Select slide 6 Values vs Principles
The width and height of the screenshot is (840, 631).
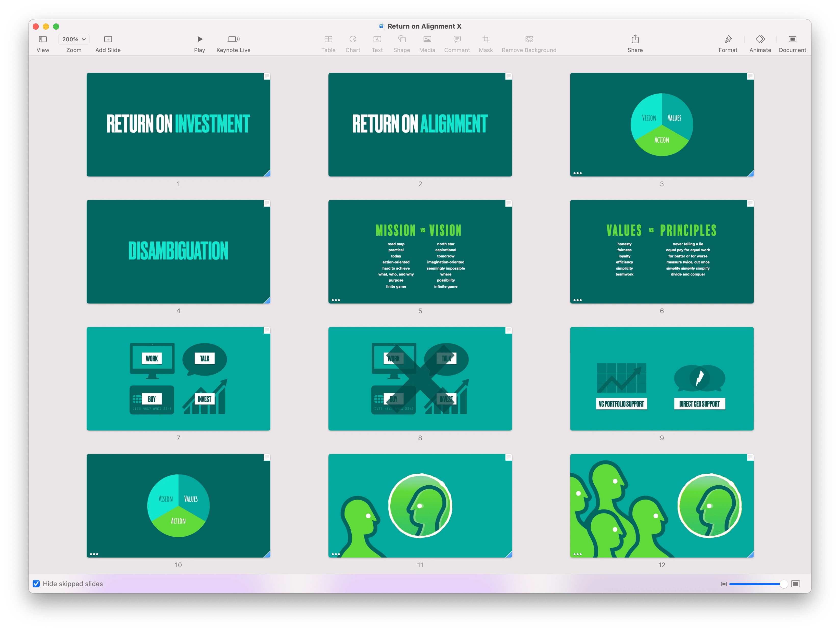(x=661, y=251)
